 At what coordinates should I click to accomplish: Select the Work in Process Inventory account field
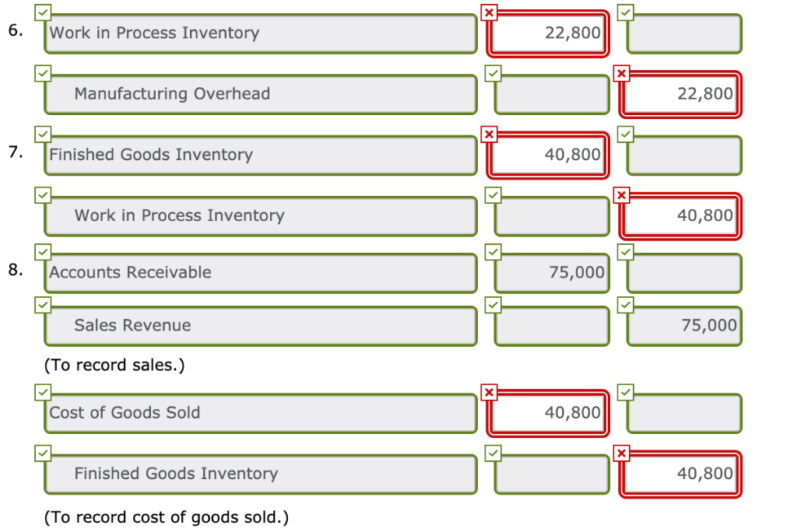[x=261, y=33]
